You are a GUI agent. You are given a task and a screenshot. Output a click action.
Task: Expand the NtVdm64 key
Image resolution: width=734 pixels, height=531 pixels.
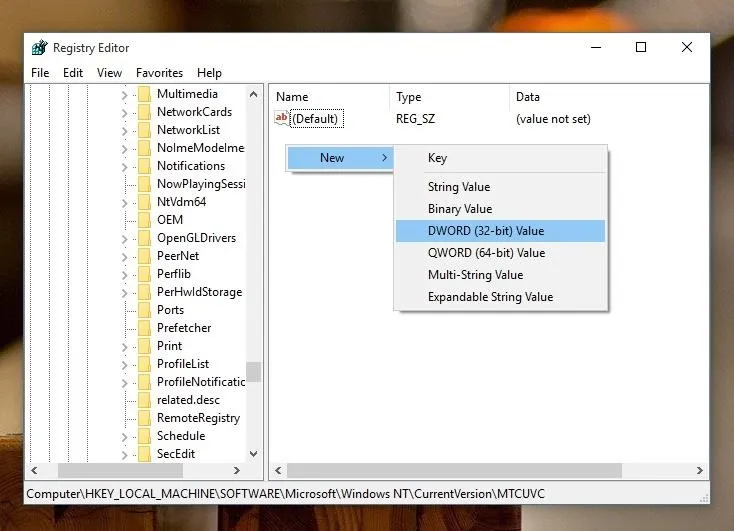124,203
